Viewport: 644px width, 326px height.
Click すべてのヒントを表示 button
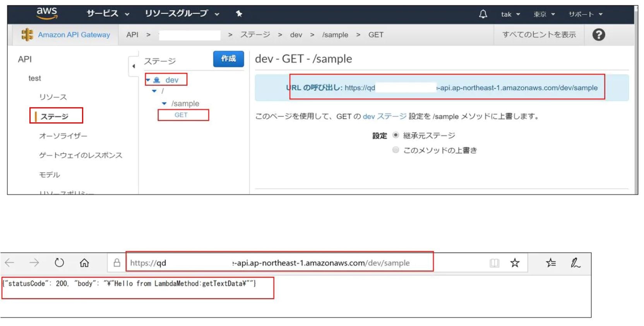click(x=539, y=34)
